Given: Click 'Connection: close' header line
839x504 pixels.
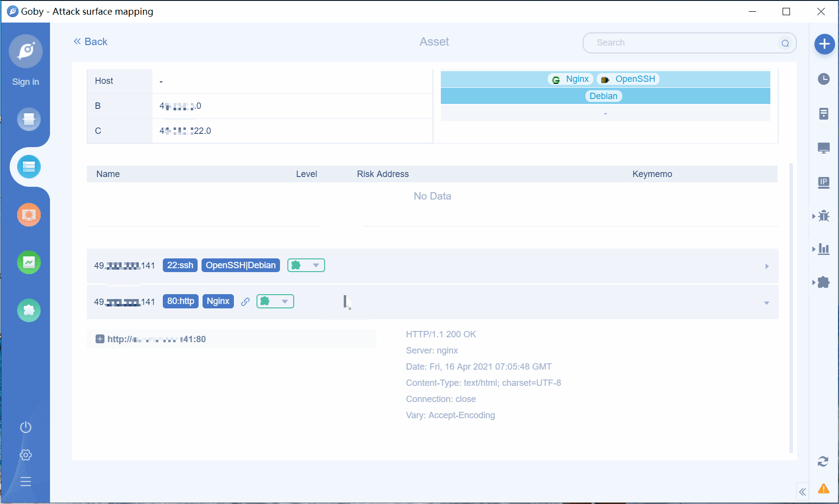Looking at the screenshot, I should click(441, 399).
